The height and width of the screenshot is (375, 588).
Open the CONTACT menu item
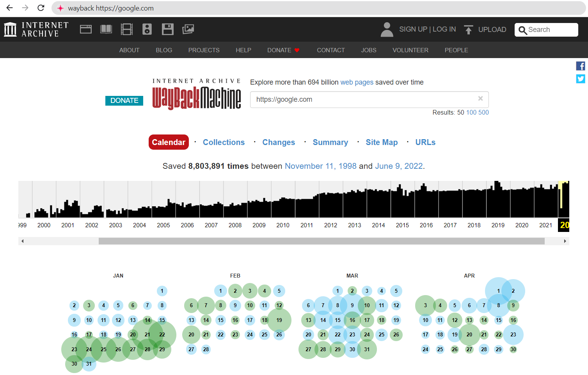point(331,50)
